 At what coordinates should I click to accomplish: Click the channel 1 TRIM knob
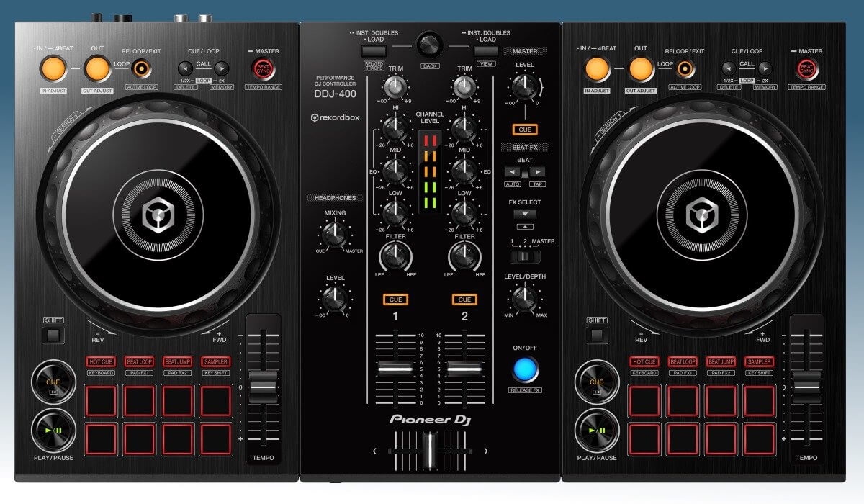click(x=394, y=87)
